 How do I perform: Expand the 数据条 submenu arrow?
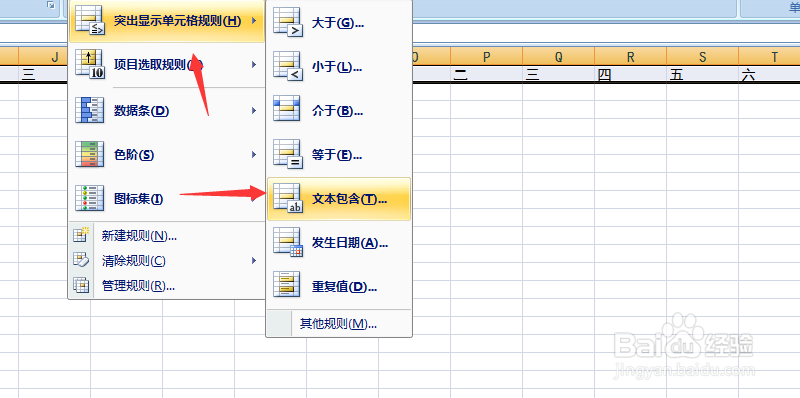tap(254, 110)
